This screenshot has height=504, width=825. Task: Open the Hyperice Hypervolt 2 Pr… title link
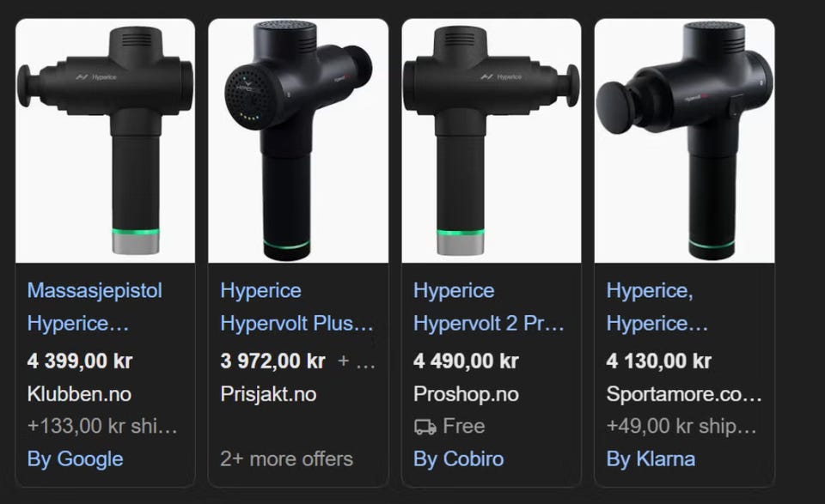coord(489,307)
